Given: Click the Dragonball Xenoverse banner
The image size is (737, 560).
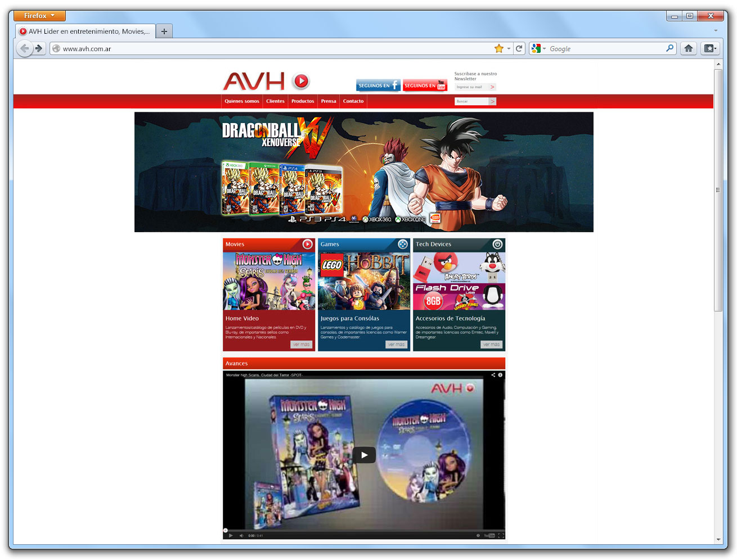Looking at the screenshot, I should coord(363,172).
